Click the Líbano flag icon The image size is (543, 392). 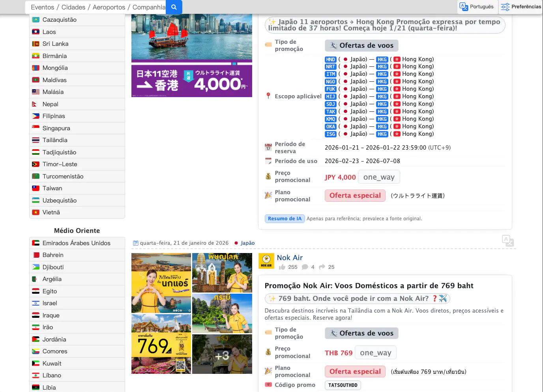click(x=36, y=375)
